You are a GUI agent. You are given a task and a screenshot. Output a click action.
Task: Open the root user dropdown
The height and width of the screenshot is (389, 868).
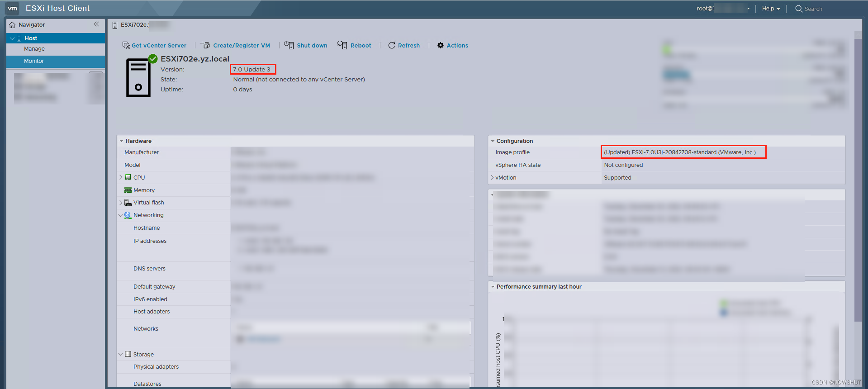click(723, 9)
